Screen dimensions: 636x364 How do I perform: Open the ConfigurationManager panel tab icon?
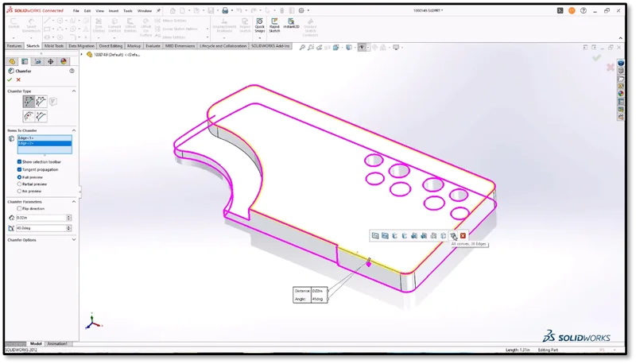click(37, 61)
